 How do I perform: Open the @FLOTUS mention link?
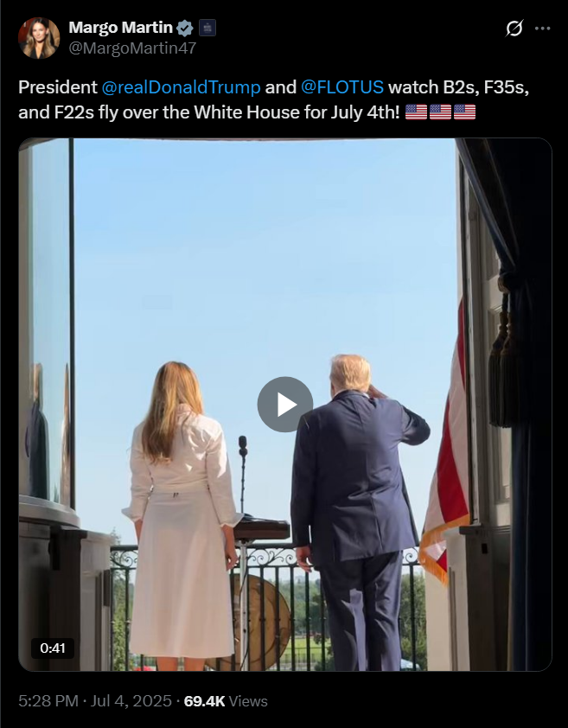pos(342,87)
